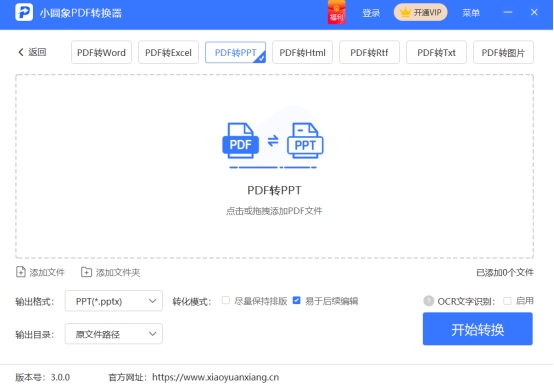Minimize the PDF converter window
The height and width of the screenshot is (388, 554).
pos(508,12)
